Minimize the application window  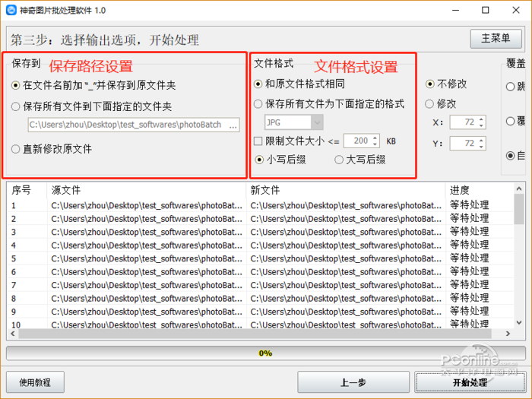pyautogui.click(x=455, y=10)
